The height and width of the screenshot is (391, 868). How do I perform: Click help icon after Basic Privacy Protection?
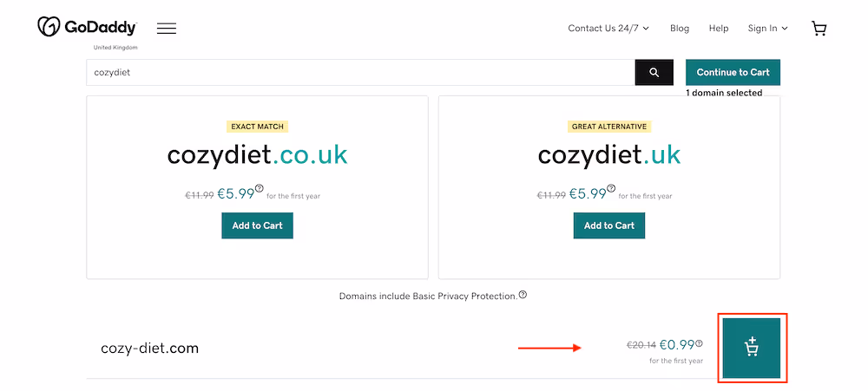(523, 295)
